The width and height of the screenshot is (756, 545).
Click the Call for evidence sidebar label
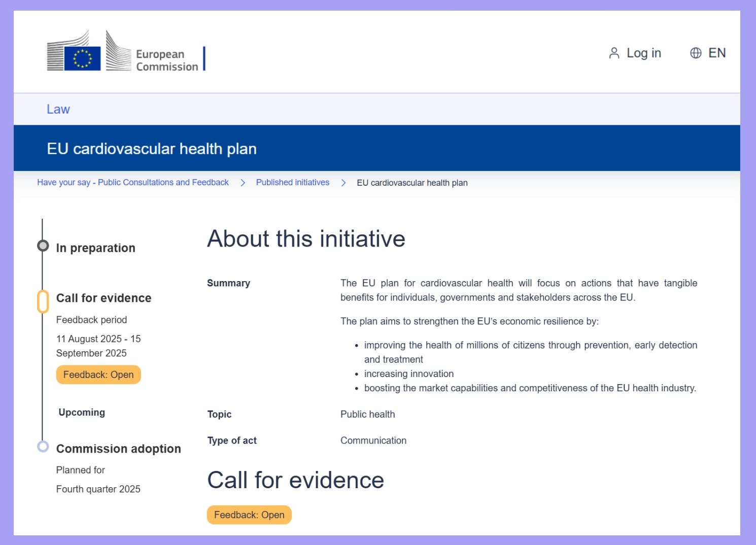click(x=104, y=298)
